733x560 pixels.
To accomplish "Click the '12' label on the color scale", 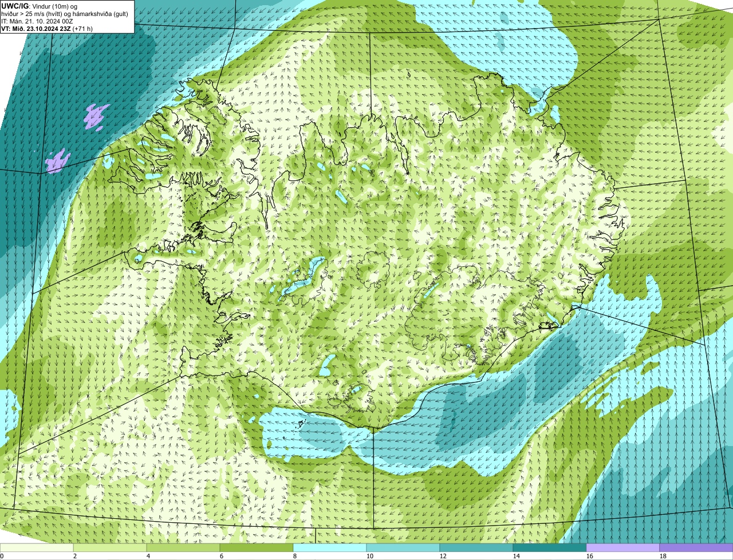I will coord(443,556).
